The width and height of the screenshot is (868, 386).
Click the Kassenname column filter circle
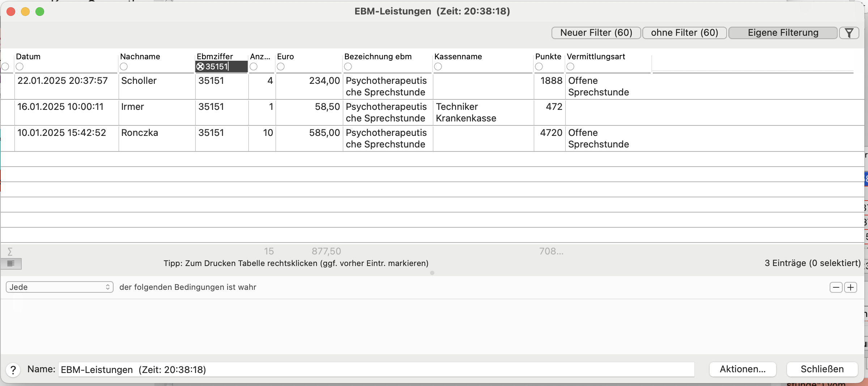coord(438,67)
